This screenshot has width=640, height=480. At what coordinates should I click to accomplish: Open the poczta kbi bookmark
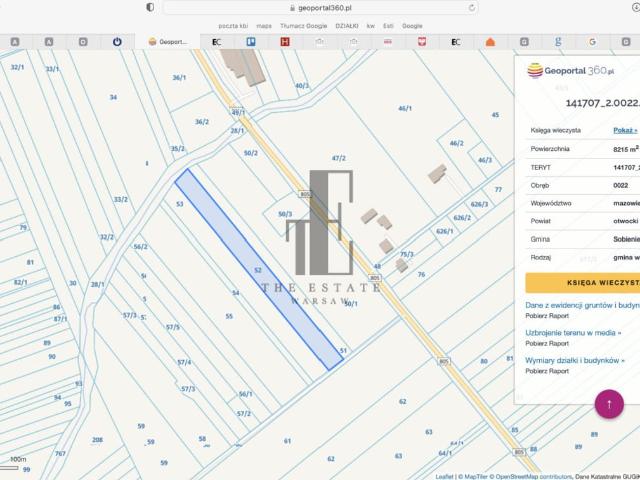233,25
